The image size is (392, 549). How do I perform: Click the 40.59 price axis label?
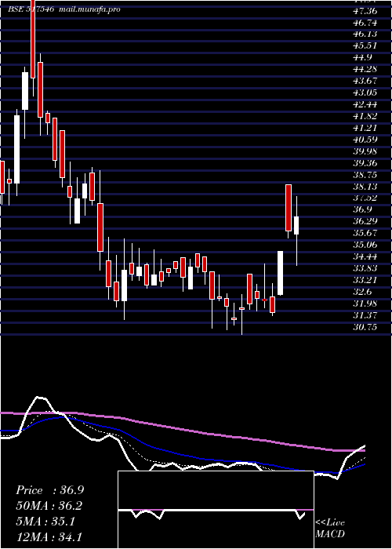[x=365, y=140]
